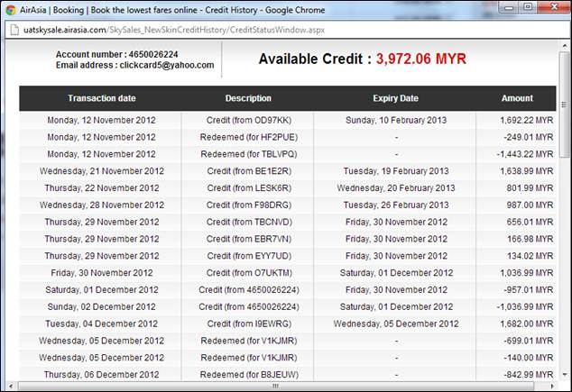Click vertical scrollbar down arrow
Screen dimensions: 572x392
point(565,375)
